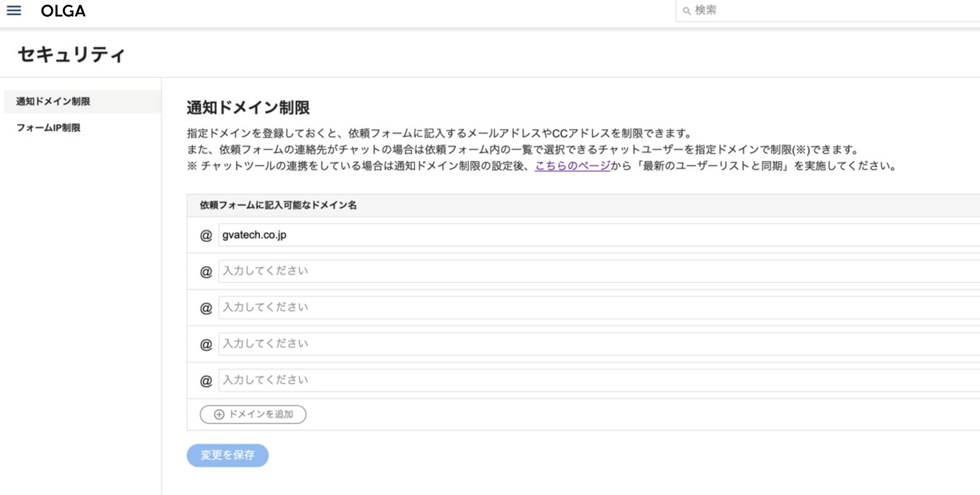Click the second domain input field
This screenshot has height=495, width=980.
click(x=599, y=271)
